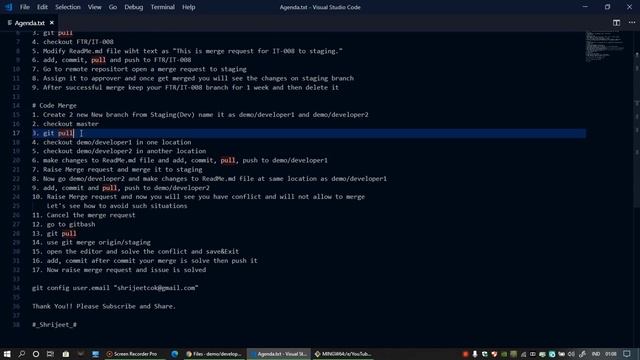Open the Edge browser taskbar icon
This screenshot has width=640, height=360.
[175, 354]
